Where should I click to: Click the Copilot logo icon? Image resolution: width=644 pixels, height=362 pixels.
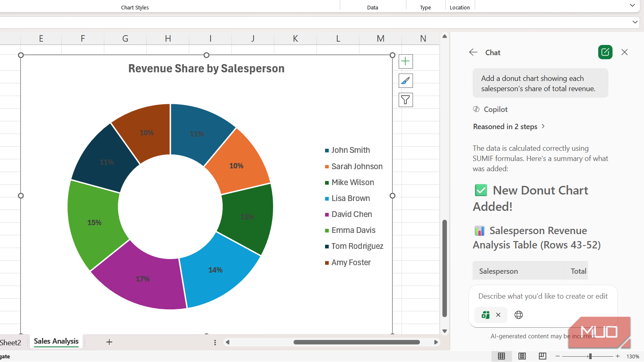(476, 109)
